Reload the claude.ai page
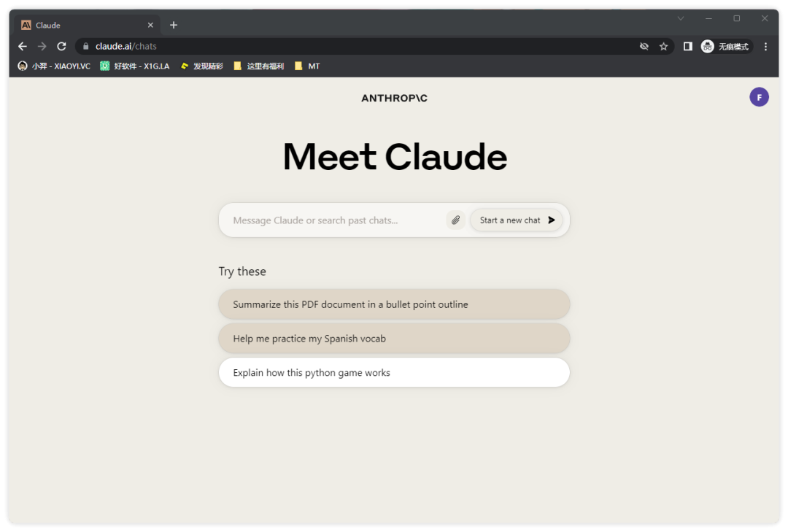The height and width of the screenshot is (532, 788). tap(62, 46)
